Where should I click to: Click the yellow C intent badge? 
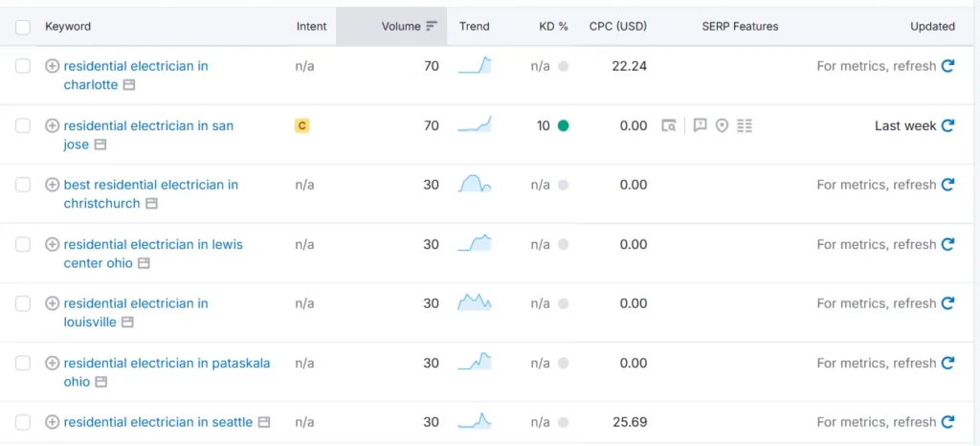[x=302, y=125]
